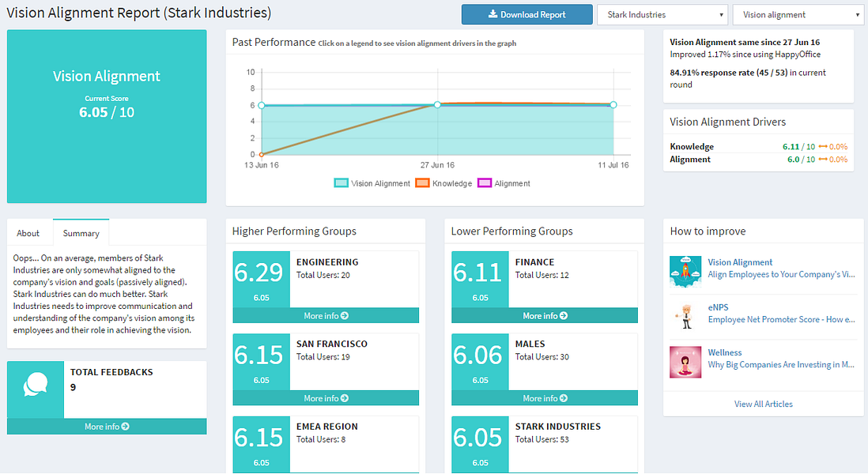868x474 pixels.
Task: Click the Finance 6.11 score tile
Action: coord(480,280)
